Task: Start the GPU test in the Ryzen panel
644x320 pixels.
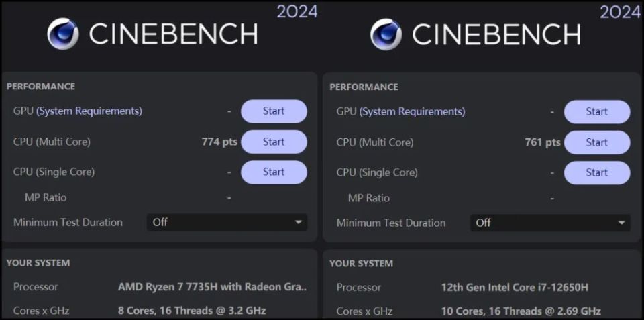Action: [274, 111]
